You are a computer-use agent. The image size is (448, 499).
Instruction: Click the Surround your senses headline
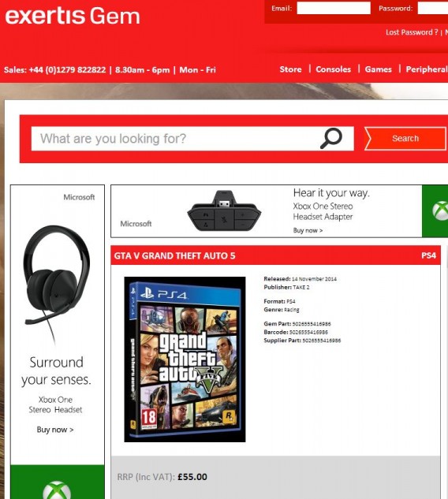tap(56, 371)
